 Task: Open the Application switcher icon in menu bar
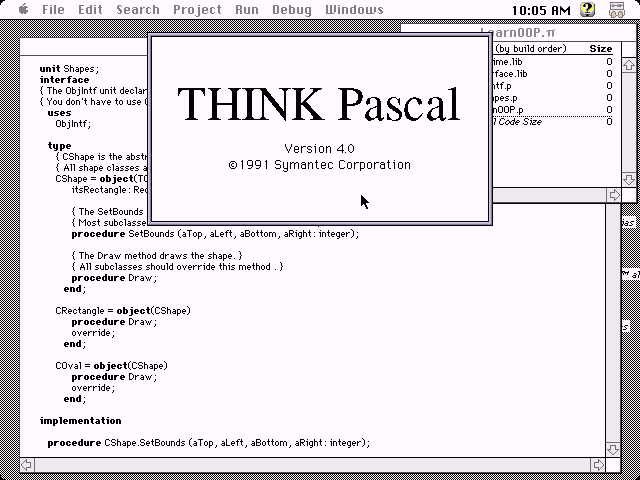tap(617, 9)
